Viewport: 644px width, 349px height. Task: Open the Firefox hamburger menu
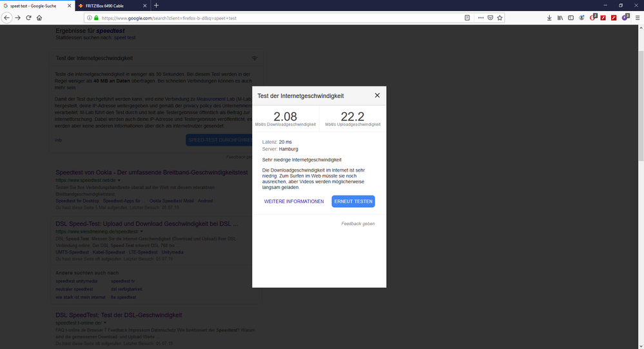click(x=638, y=18)
